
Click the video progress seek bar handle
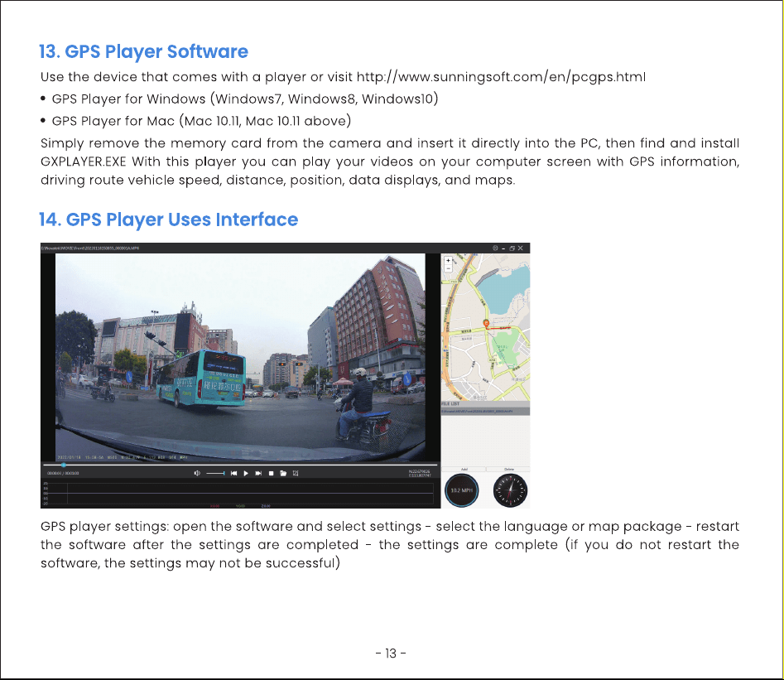point(64,465)
